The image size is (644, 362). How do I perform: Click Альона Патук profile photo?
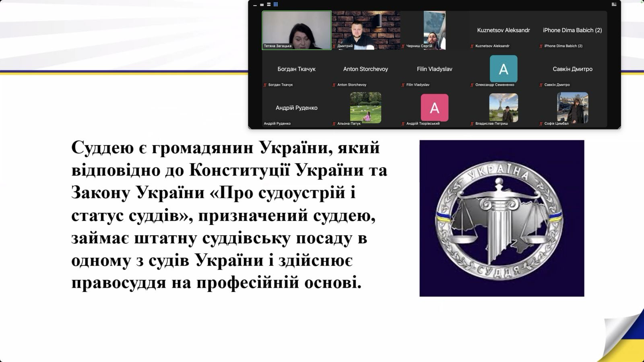point(365,107)
